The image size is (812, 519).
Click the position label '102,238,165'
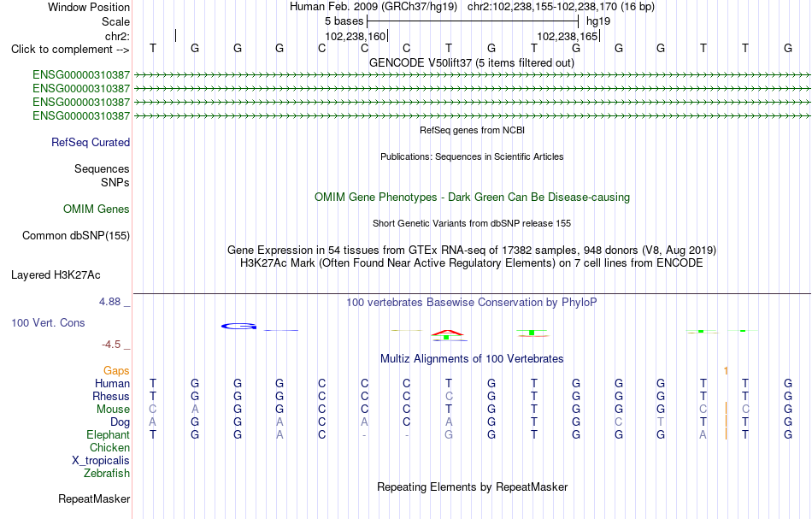567,36
